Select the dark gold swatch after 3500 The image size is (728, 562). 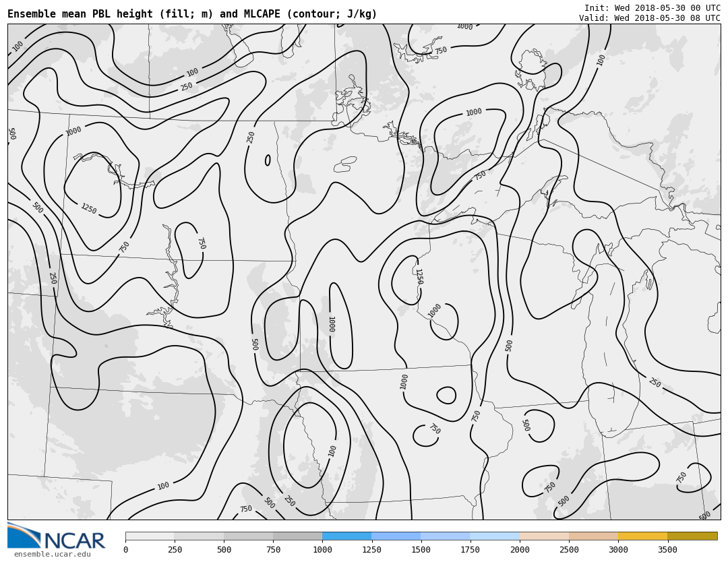[x=692, y=536]
